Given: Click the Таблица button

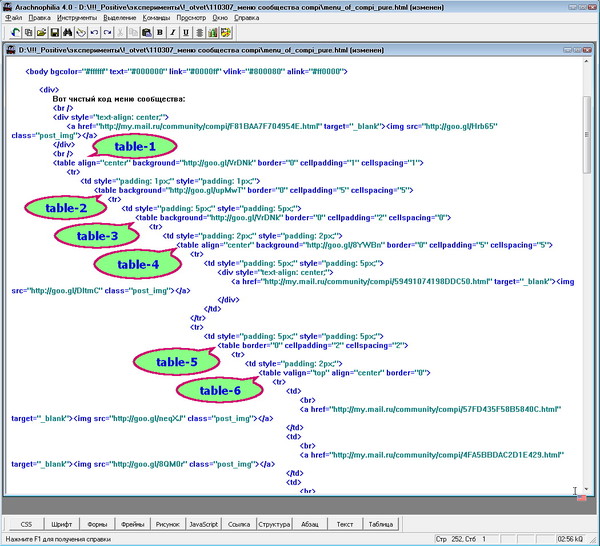Looking at the screenshot, I should coord(381,524).
